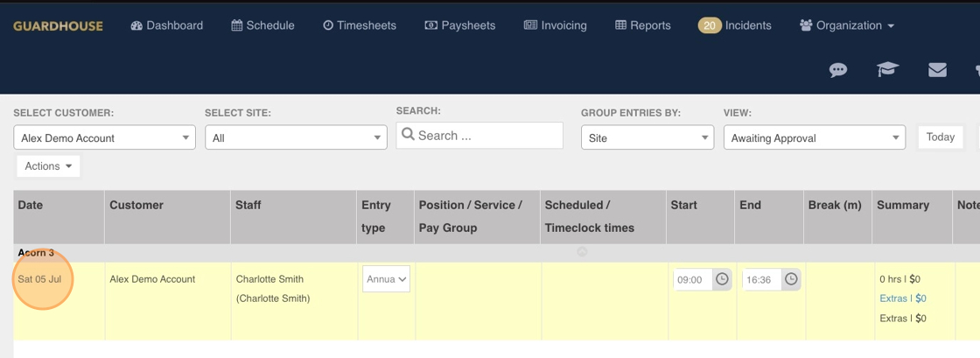The height and width of the screenshot is (358, 980).
Task: Navigate to Timesheets
Action: coord(360,25)
